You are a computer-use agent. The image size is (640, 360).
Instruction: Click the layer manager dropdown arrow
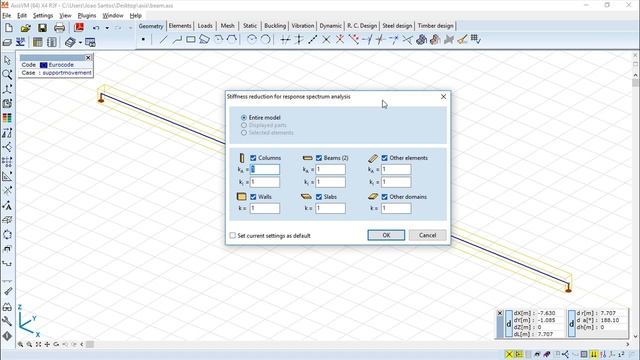(80, 42)
